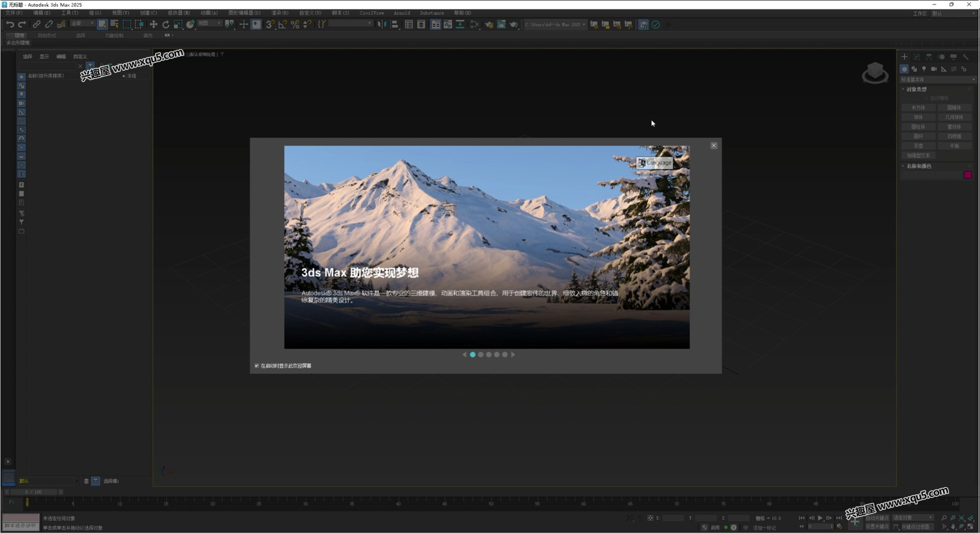The height and width of the screenshot is (533, 980).
Task: Open the File (F) menu
Action: pos(14,13)
